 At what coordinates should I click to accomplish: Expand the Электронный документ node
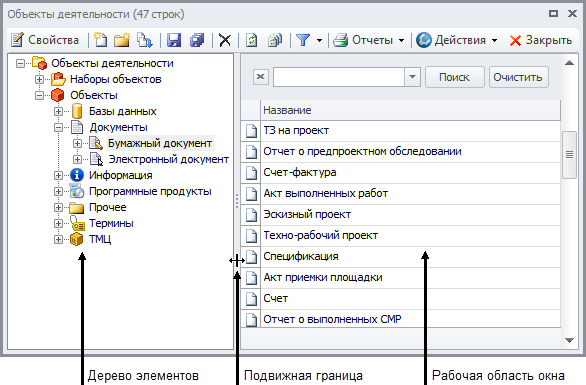[77, 159]
